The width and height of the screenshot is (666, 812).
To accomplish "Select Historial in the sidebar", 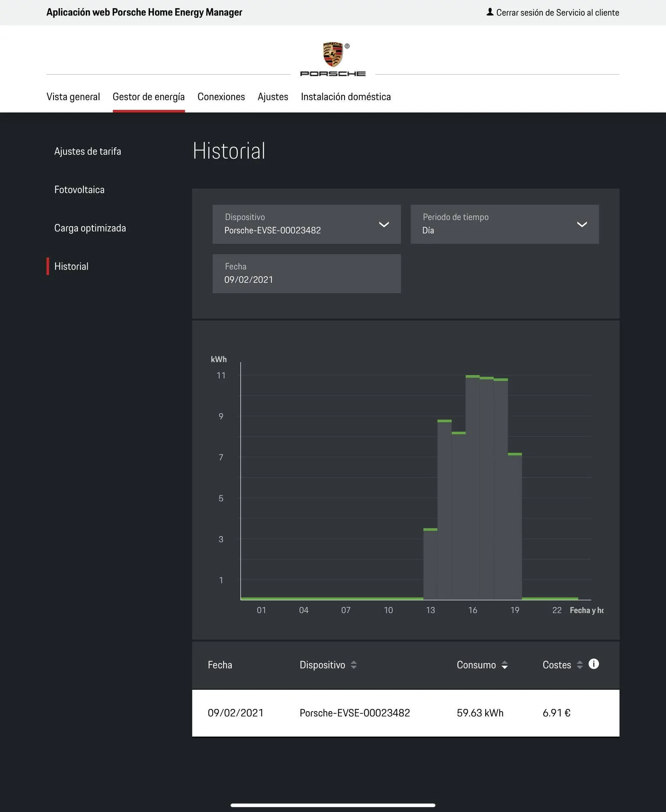I will tap(71, 266).
